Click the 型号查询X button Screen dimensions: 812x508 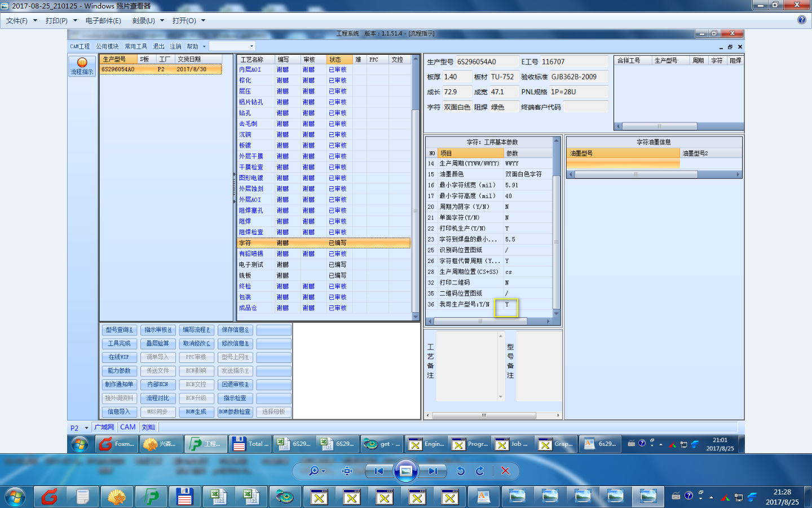[120, 330]
